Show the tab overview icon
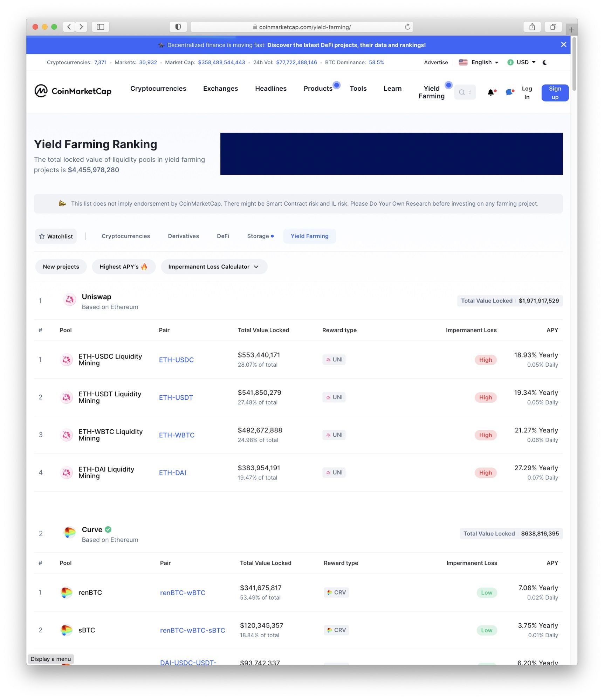Viewport: 604px width, 700px height. coord(553,27)
